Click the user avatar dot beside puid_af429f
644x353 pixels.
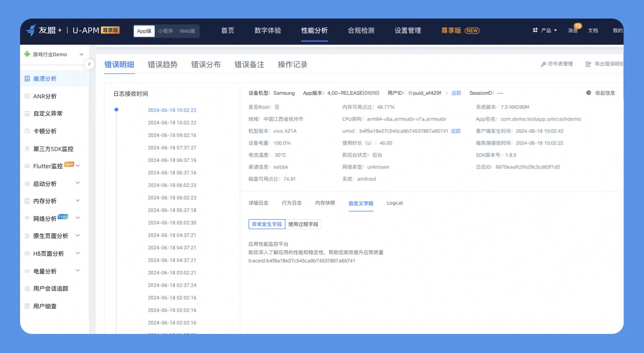coord(410,93)
